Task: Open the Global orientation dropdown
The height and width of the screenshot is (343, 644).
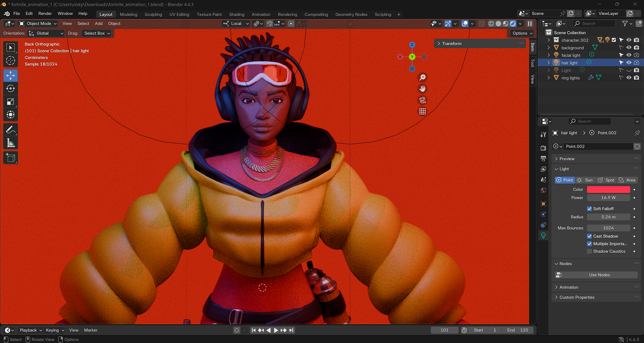Action: click(46, 33)
